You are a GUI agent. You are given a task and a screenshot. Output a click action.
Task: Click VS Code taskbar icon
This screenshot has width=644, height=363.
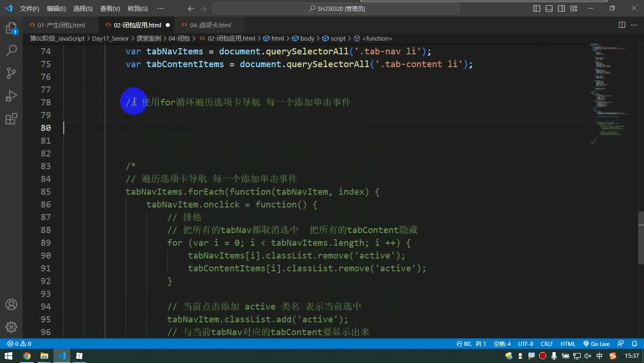(62, 356)
